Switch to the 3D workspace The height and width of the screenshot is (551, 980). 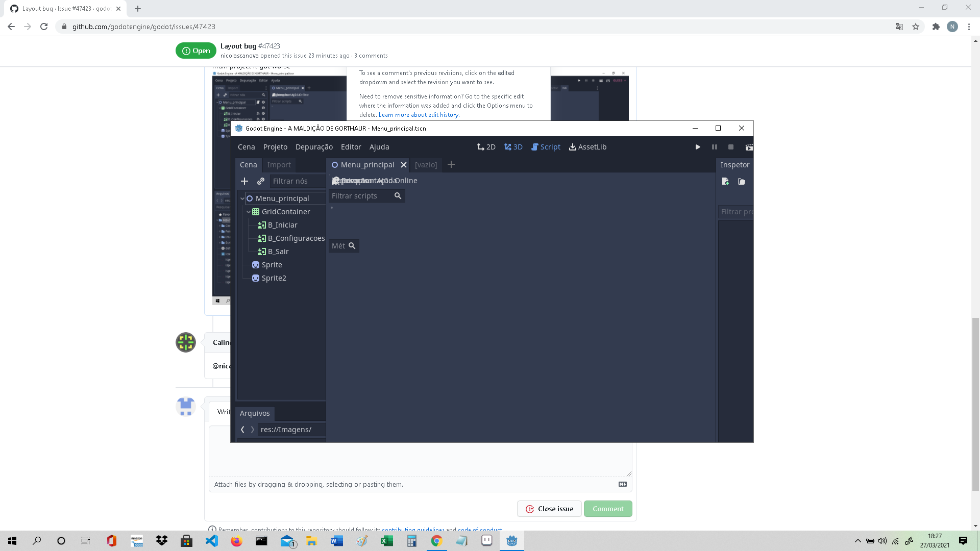point(513,147)
